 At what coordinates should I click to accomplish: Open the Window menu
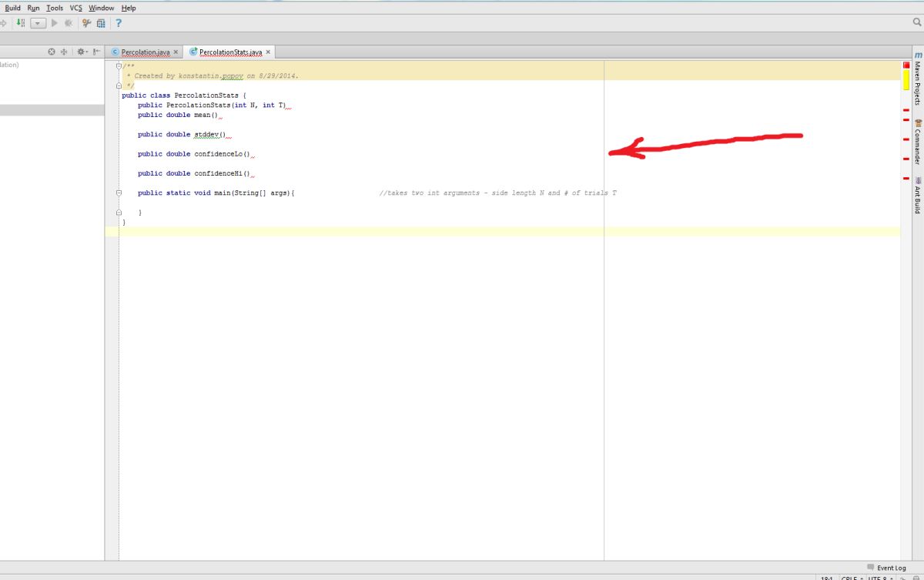point(101,8)
